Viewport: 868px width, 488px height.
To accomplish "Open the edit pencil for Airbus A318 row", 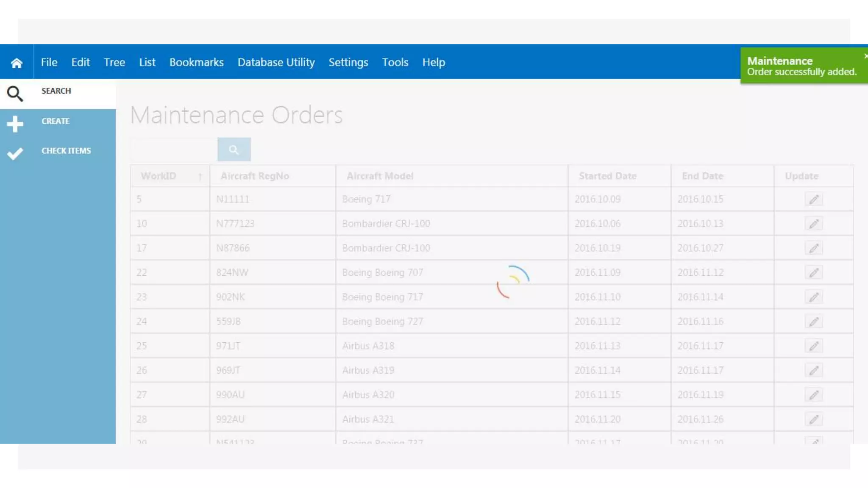I will click(x=813, y=346).
